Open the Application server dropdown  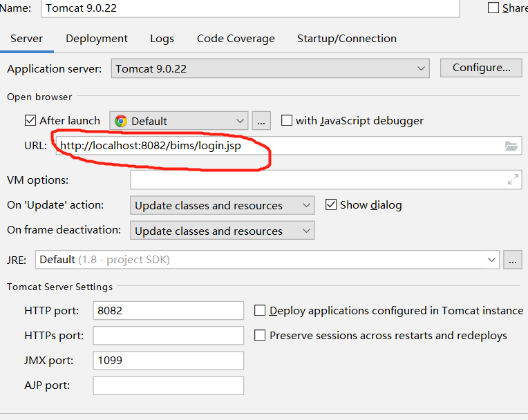270,68
